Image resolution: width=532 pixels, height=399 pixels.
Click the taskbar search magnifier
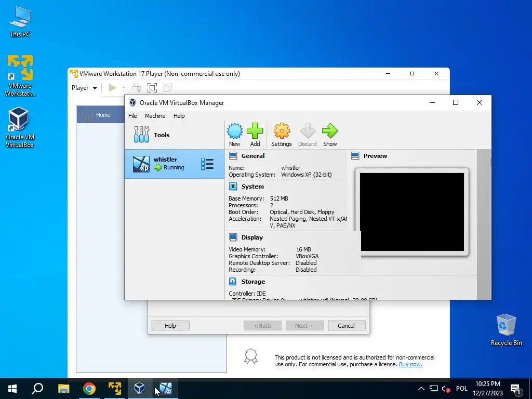[37, 389]
